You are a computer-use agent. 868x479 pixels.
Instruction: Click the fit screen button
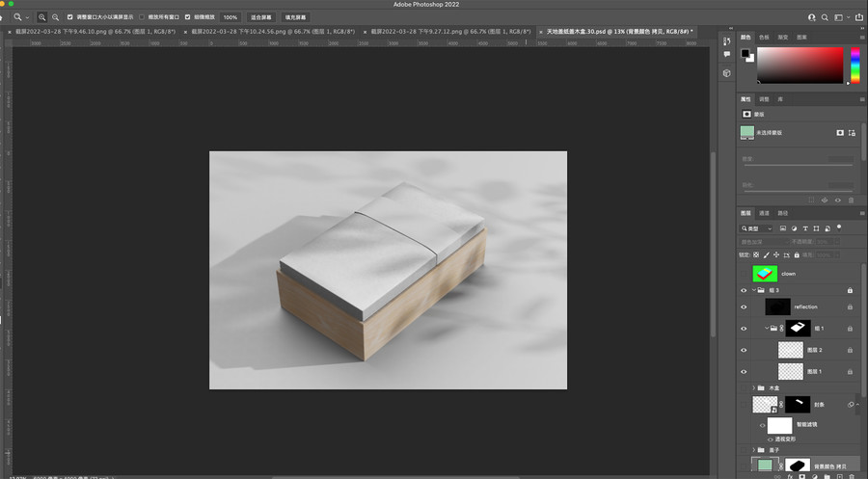[261, 17]
